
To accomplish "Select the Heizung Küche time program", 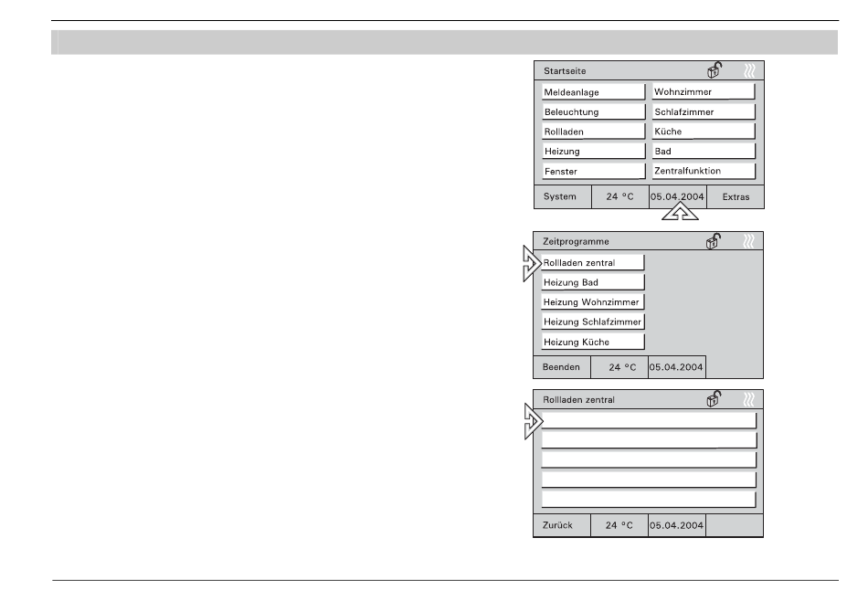I will [x=593, y=342].
